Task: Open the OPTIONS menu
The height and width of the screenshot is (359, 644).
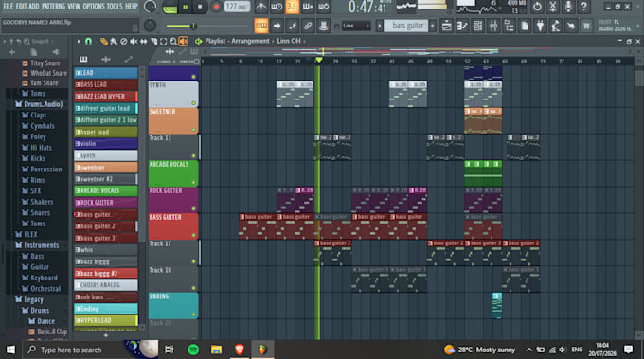Action: coord(93,7)
